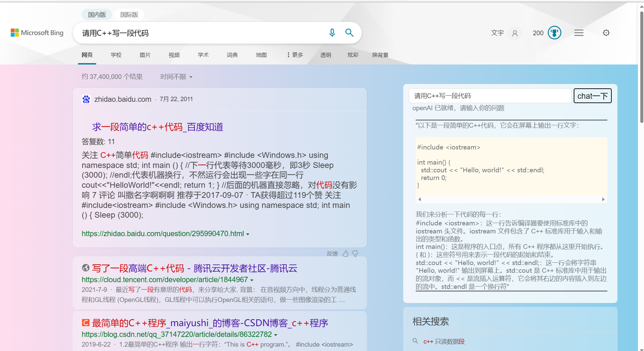This screenshot has height=351, width=644.
Task: Click the magnifier search icon
Action: coord(349,33)
